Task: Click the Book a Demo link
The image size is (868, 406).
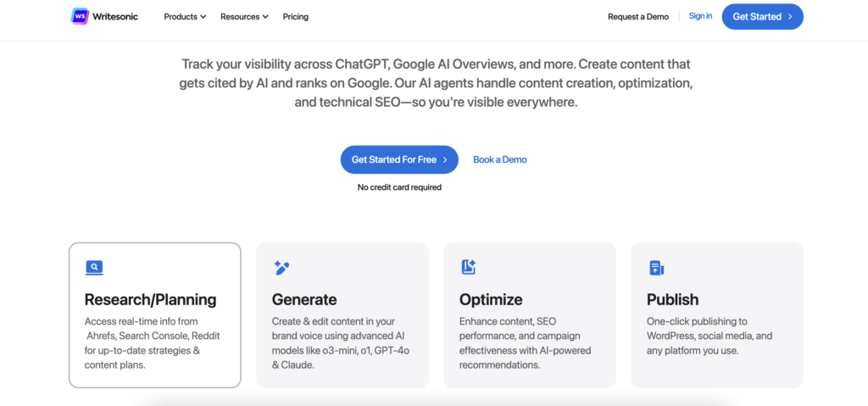Action: click(x=500, y=159)
